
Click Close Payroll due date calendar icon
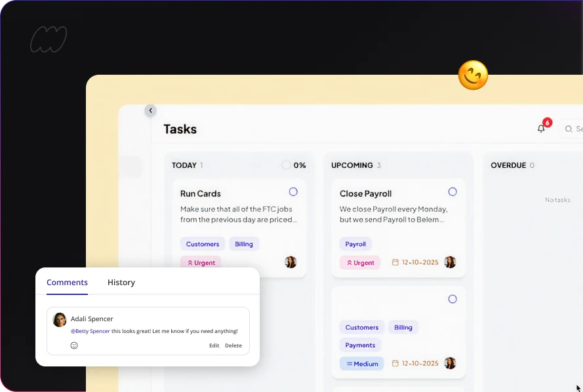pyautogui.click(x=395, y=262)
